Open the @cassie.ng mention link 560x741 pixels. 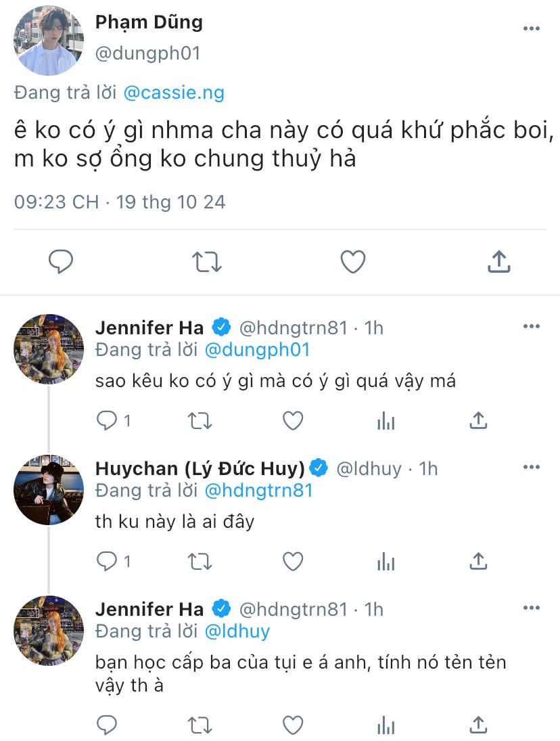174,93
